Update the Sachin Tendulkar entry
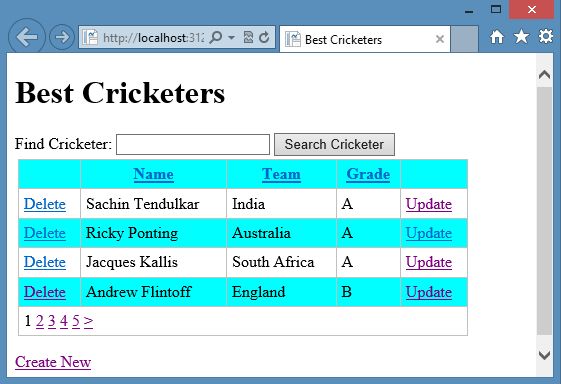Image resolution: width=561 pixels, height=384 pixels. click(x=429, y=204)
